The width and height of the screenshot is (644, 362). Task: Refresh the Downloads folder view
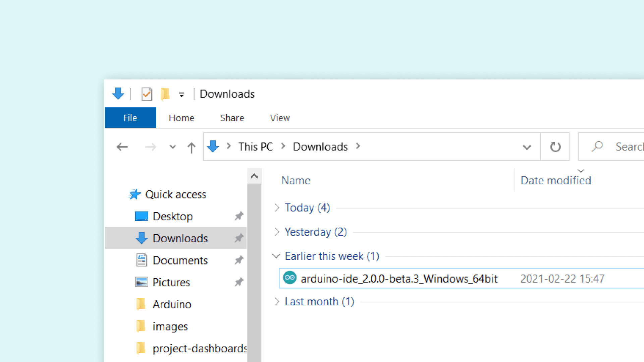coord(555,147)
